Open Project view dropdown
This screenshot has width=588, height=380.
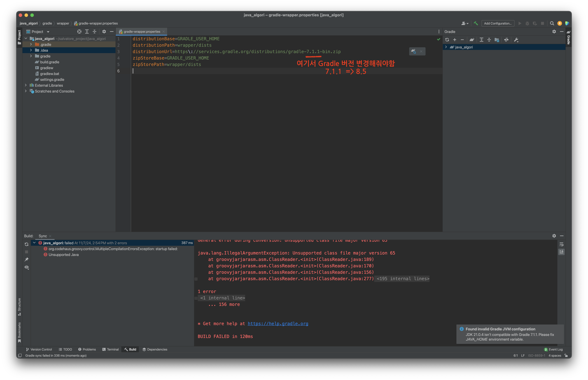point(48,32)
